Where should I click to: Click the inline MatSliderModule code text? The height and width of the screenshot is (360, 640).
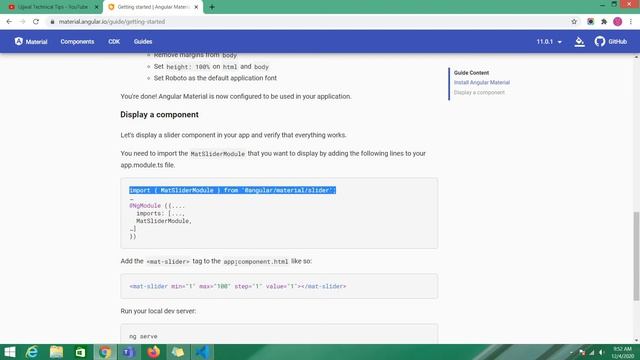[x=218, y=154]
